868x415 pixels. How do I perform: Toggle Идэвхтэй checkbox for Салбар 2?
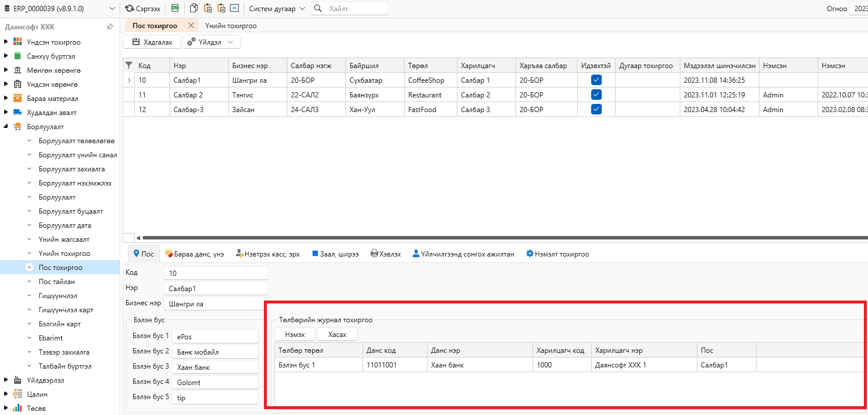coord(596,95)
